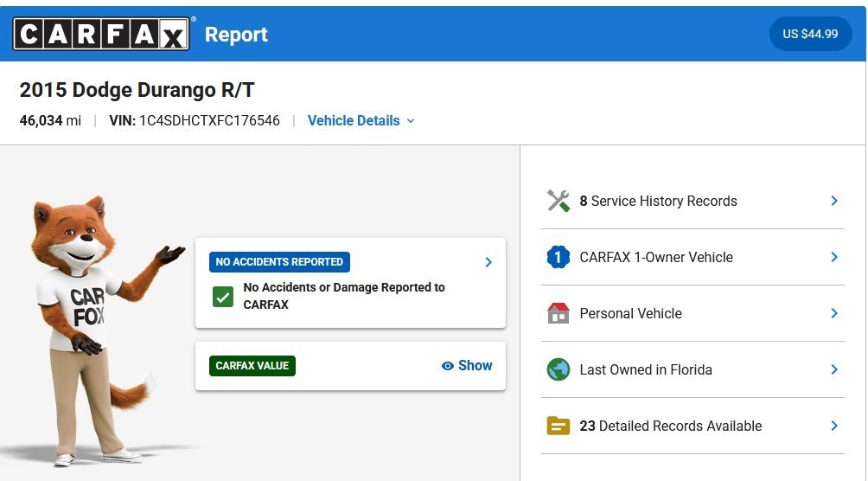This screenshot has height=481, width=868.
Task: Open the Last Owned in Florida row
Action: (x=692, y=369)
